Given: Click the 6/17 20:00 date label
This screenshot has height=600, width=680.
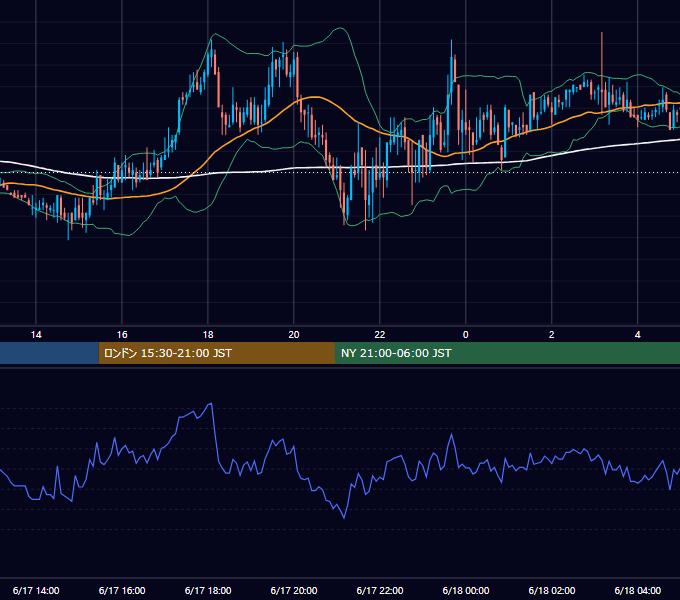Looking at the screenshot, I should [294, 590].
